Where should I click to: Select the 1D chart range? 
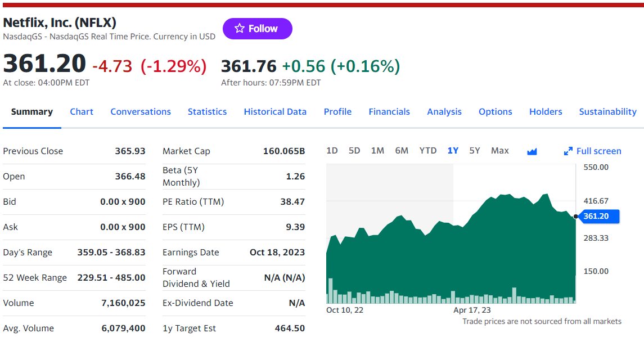click(332, 151)
